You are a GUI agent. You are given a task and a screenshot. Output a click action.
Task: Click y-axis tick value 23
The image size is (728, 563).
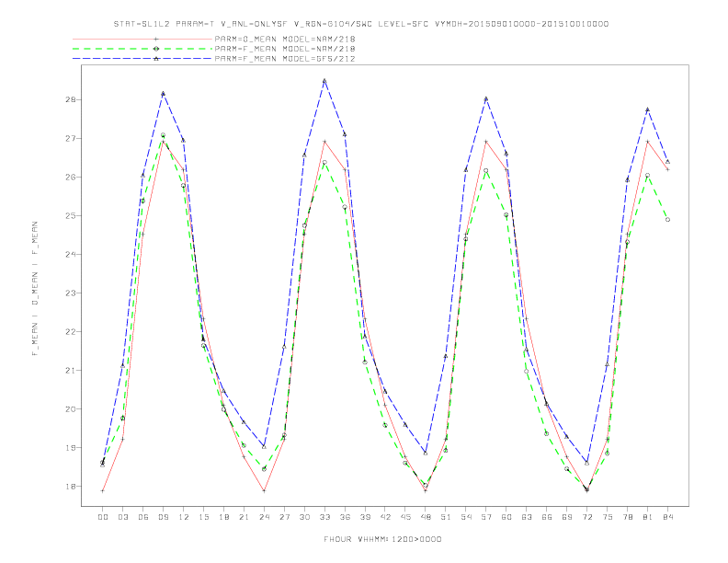click(x=71, y=293)
